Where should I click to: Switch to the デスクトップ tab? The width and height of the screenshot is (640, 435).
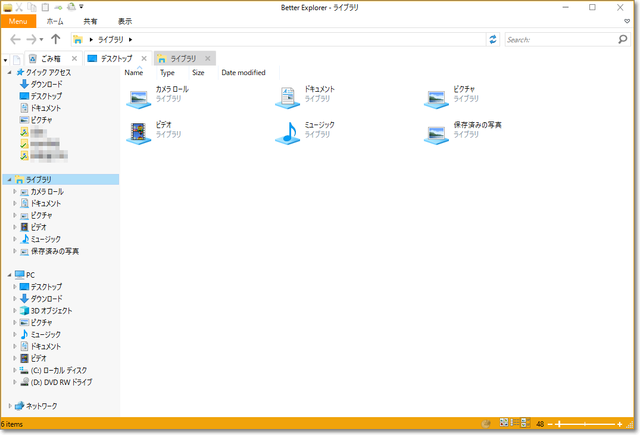coord(115,59)
